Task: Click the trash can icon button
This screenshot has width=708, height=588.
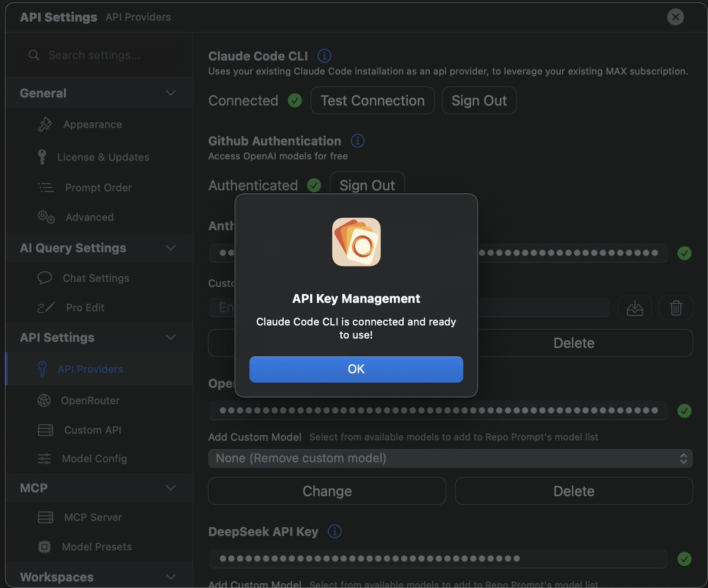Action: (676, 307)
